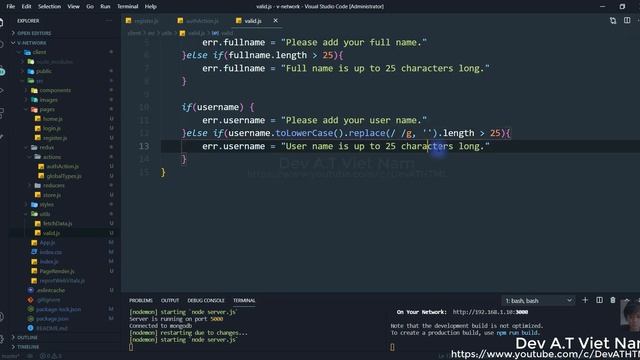Close the valid.js tab
This screenshot has width=640, height=360.
click(x=276, y=20)
